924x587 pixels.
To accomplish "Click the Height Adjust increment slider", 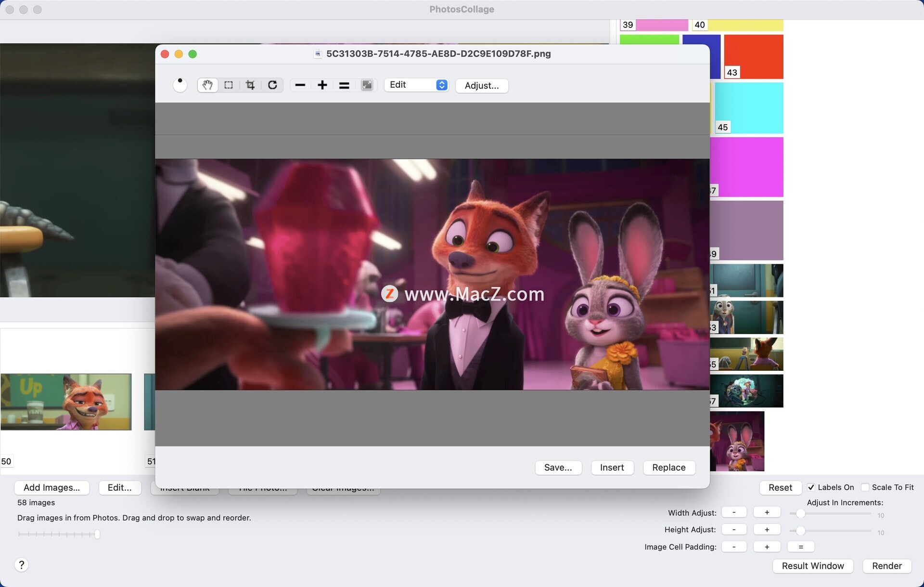I will click(x=831, y=531).
